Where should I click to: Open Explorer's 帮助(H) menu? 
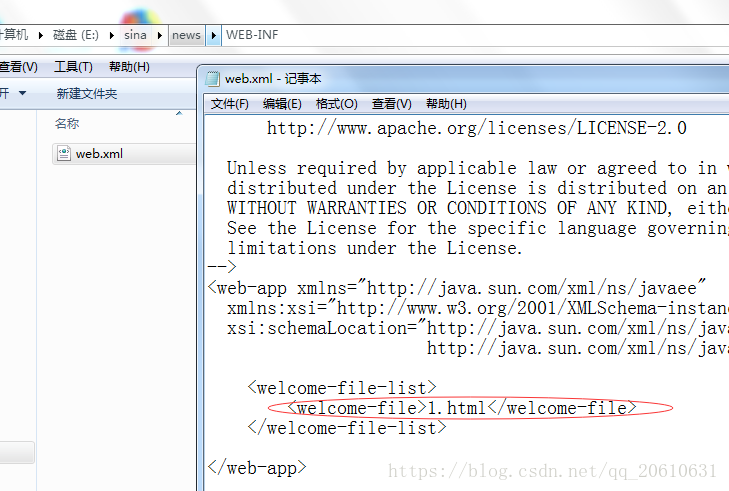click(129, 67)
